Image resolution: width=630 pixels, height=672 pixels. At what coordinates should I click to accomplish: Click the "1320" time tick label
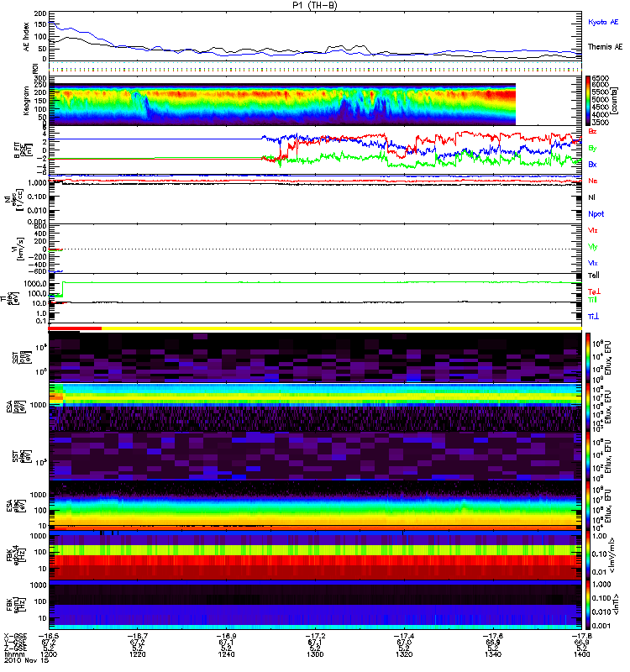[404, 654]
